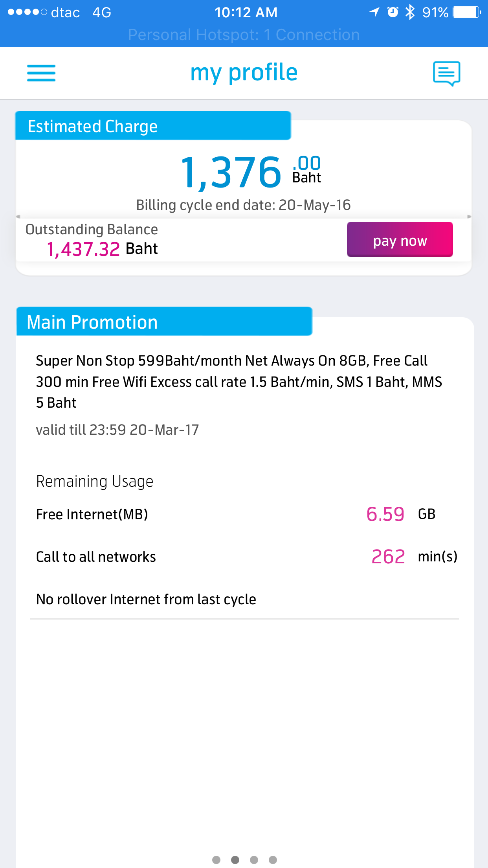This screenshot has height=868, width=488.
Task: Tap the Free Internet 6.59 GB row
Action: coord(244,514)
